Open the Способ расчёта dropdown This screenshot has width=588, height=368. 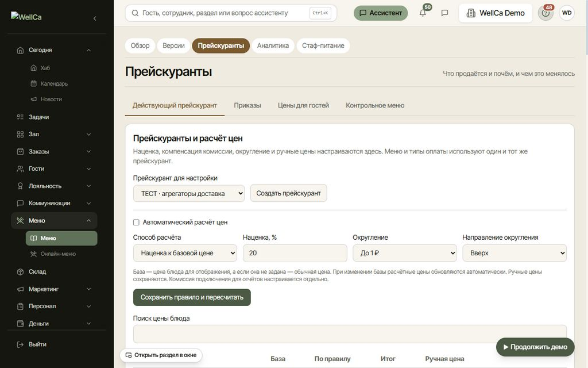pyautogui.click(x=185, y=253)
